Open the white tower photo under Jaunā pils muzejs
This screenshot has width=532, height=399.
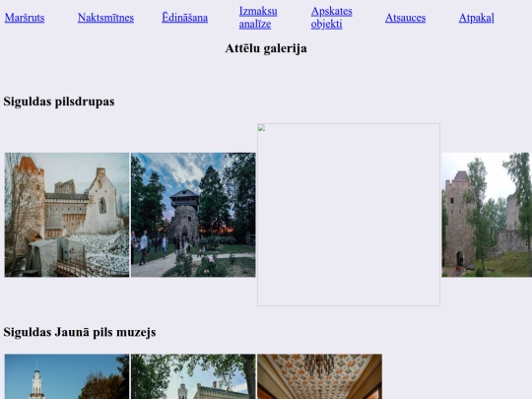[x=67, y=376]
